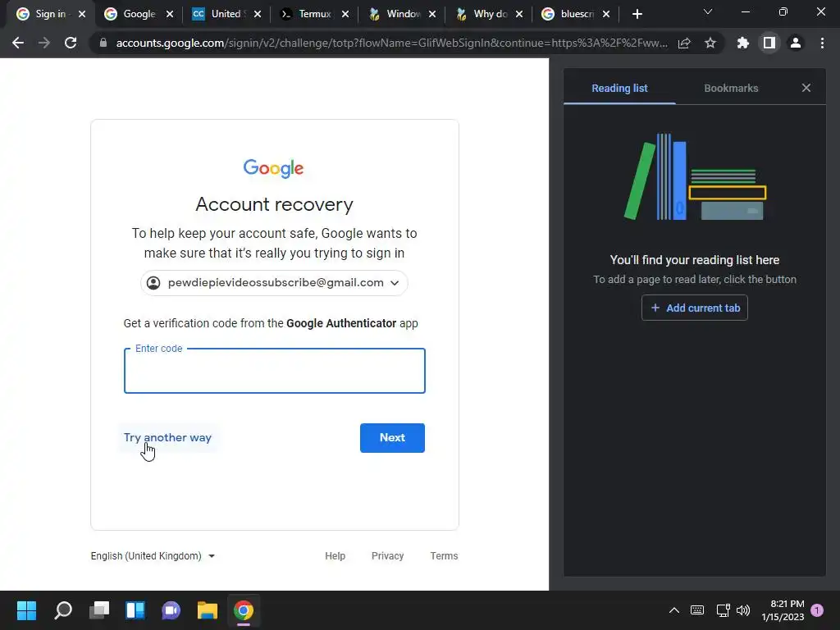840x630 pixels.
Task: Open taskbar Search magnifier
Action: click(x=62, y=610)
